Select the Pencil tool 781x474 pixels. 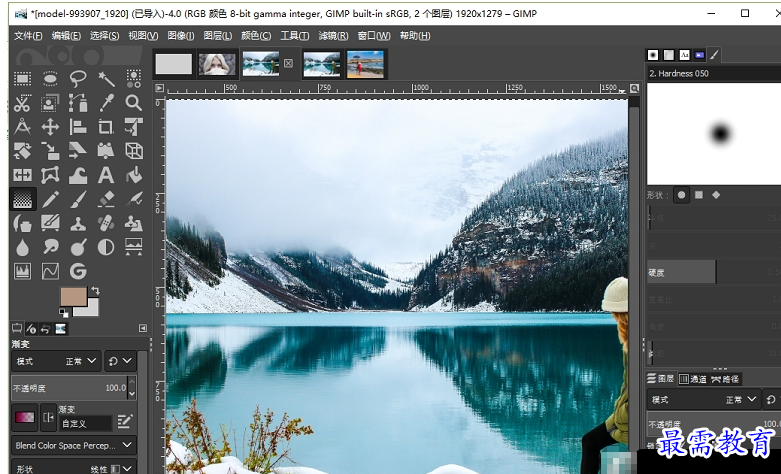coord(50,199)
